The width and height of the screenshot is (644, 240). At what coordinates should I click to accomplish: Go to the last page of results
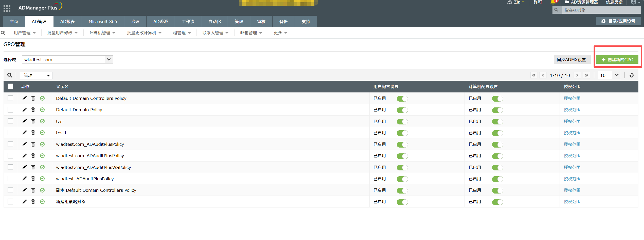(x=586, y=75)
